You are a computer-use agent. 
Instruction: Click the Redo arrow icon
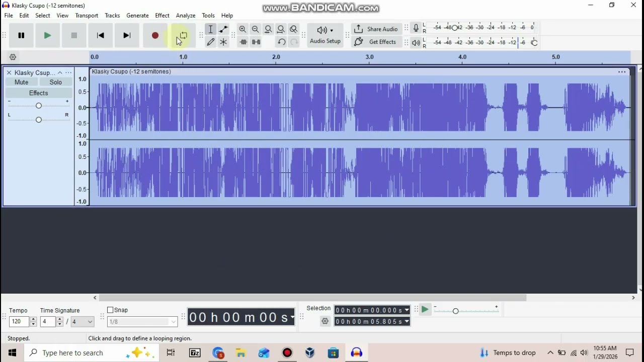tap(294, 42)
